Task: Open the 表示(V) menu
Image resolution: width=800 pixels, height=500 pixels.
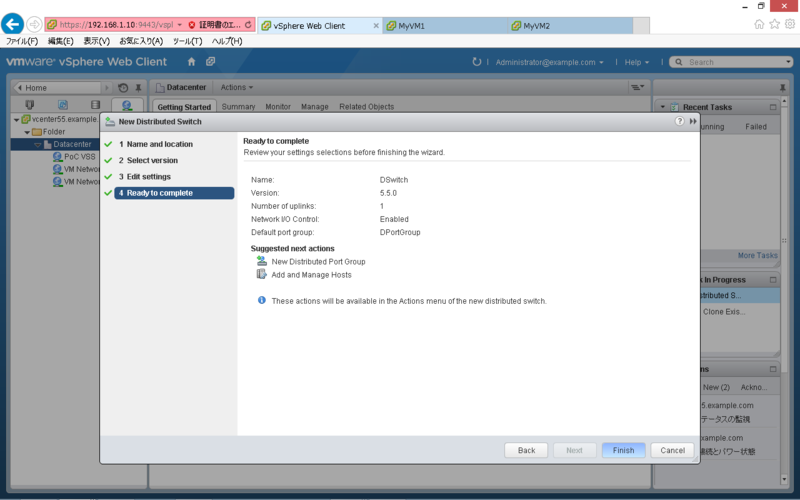Action: 96,41
